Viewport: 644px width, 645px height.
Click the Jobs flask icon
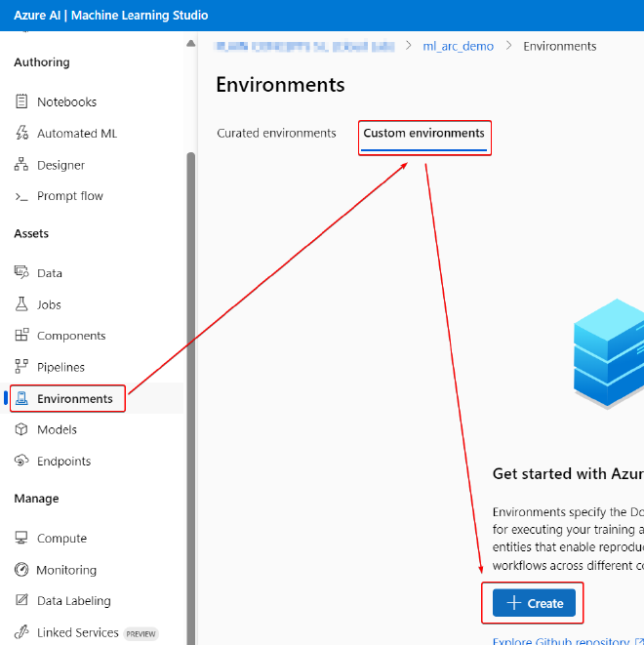21,304
